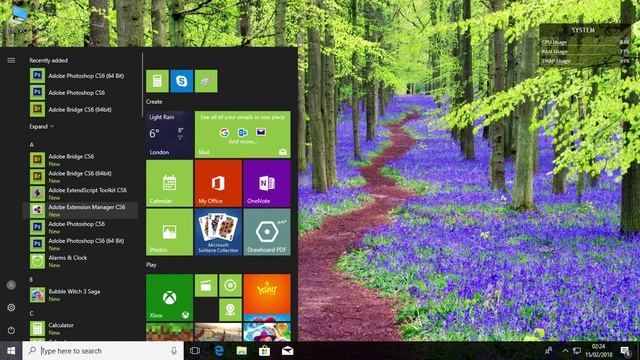Open the Drawboard PDF tile
The width and height of the screenshot is (640, 360).
point(267,232)
